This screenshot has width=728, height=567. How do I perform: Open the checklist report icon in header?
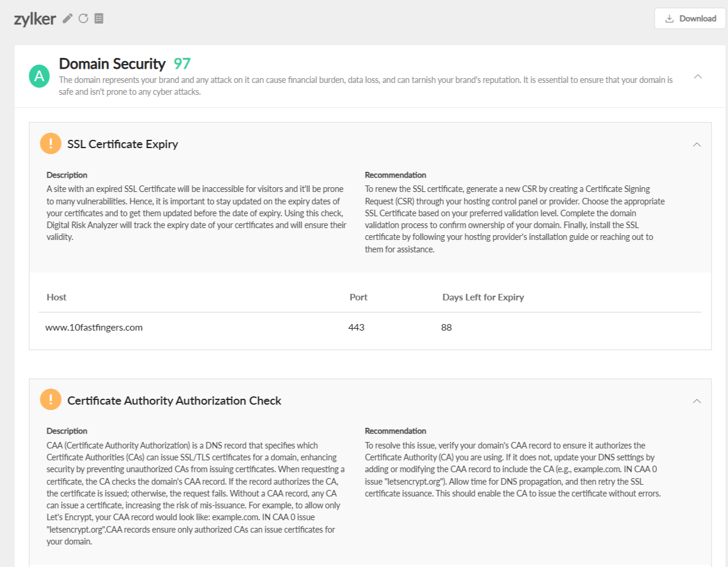[99, 18]
